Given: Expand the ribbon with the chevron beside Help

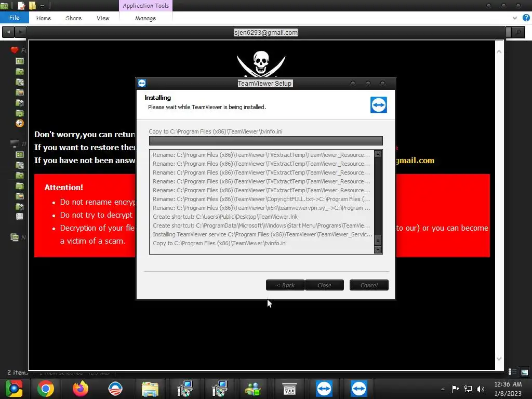Looking at the screenshot, I should tap(515, 18).
